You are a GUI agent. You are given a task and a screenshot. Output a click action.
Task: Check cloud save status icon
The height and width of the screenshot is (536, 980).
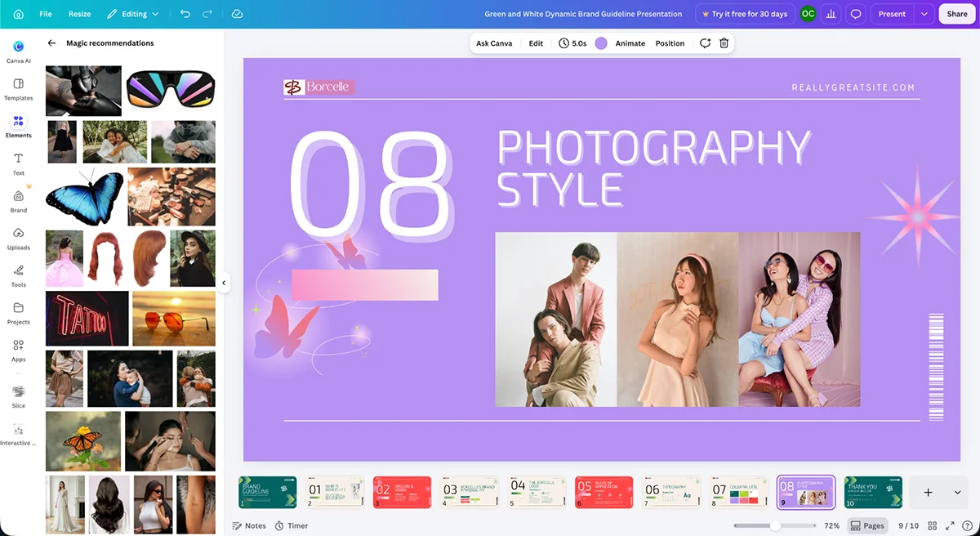(x=237, y=14)
